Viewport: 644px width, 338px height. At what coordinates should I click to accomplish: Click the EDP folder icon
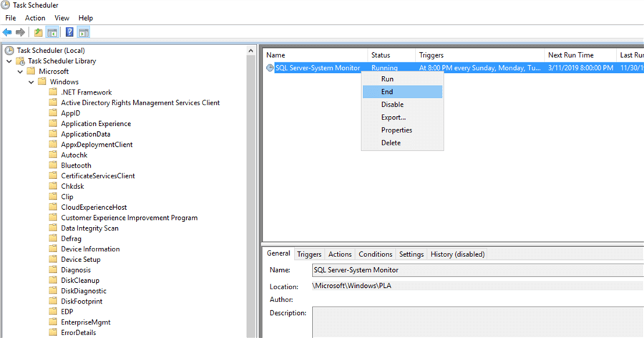[x=53, y=312]
